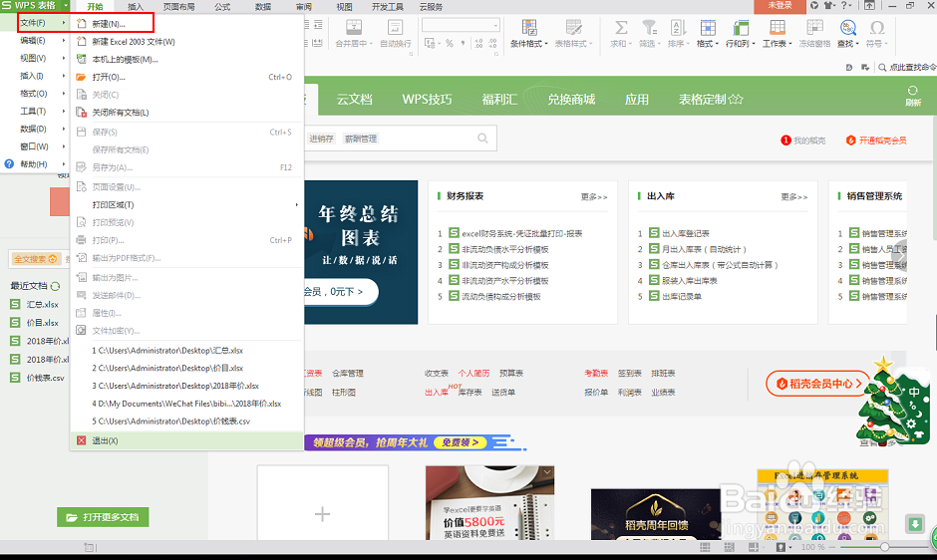Click the 表格样式 table style icon
Viewport: 937px width, 560px height.
(x=574, y=28)
